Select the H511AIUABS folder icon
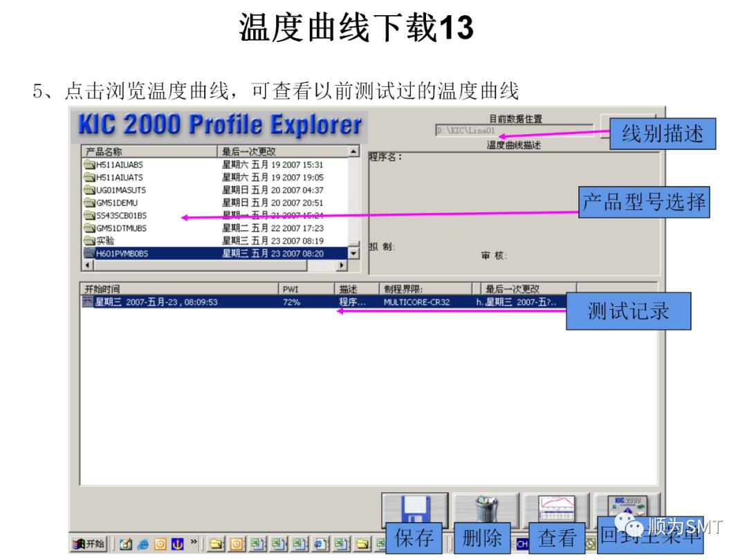 coord(89,165)
